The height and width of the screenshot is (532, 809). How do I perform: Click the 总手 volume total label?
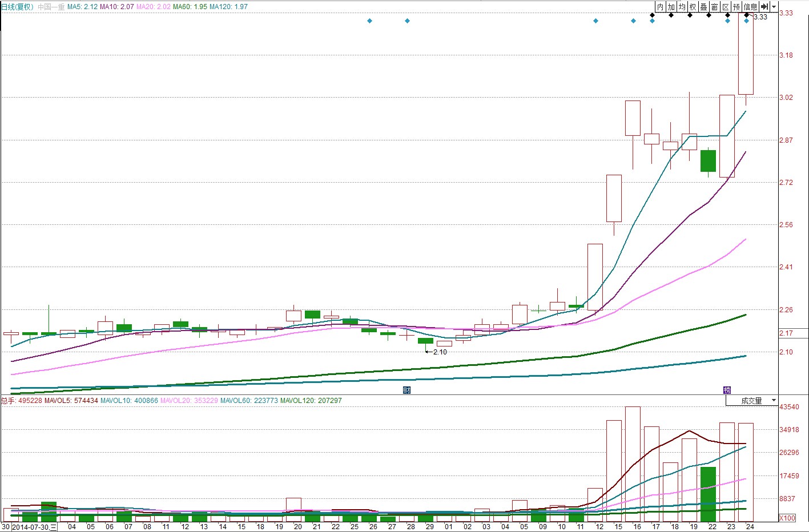pos(8,401)
